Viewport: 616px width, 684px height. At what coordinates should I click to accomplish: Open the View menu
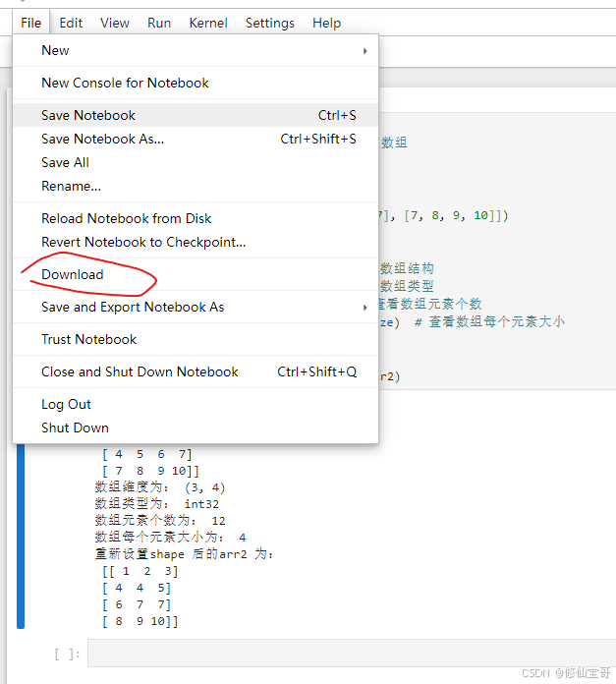click(115, 23)
